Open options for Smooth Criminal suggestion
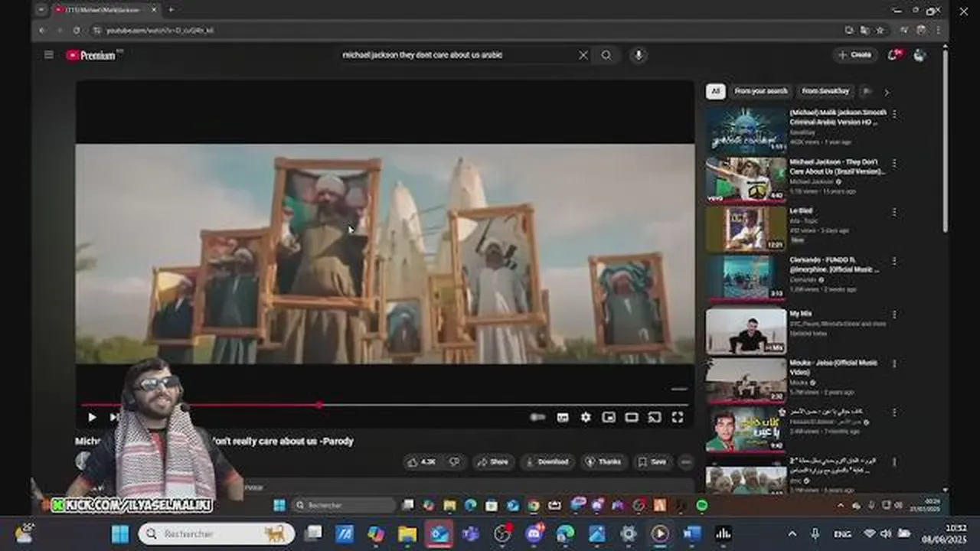 [894, 113]
